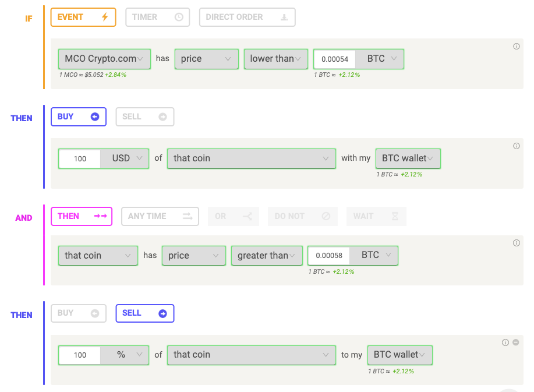Viewport: 534px width, 392px height.
Task: Switch first action to SELL
Action: (145, 117)
